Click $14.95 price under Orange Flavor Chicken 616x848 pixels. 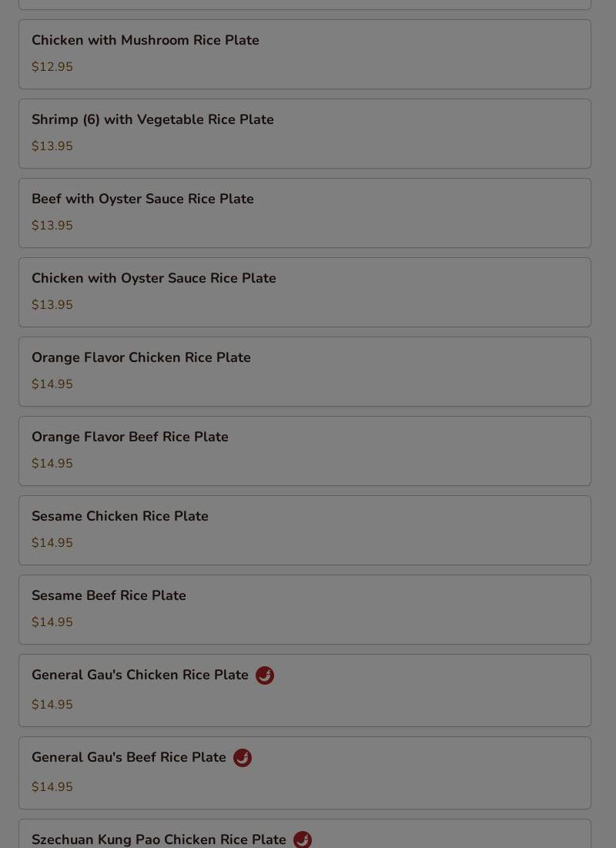tap(52, 384)
